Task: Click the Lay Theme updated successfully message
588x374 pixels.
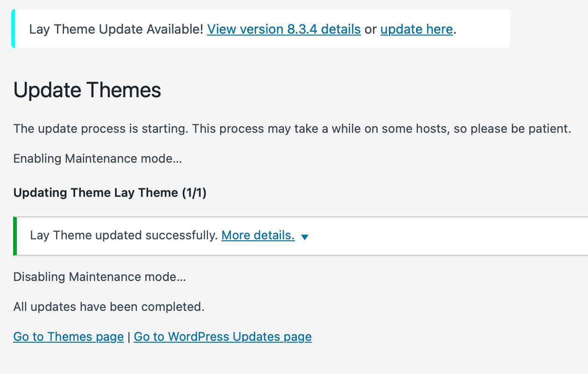Action: click(124, 236)
